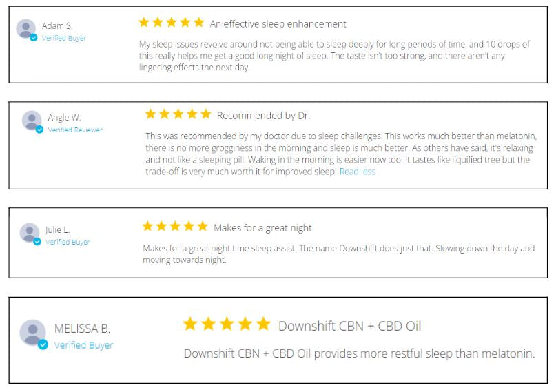Collapse Angle W. review with Read less
Image resolution: width=556 pixels, height=392 pixels.
(x=358, y=172)
